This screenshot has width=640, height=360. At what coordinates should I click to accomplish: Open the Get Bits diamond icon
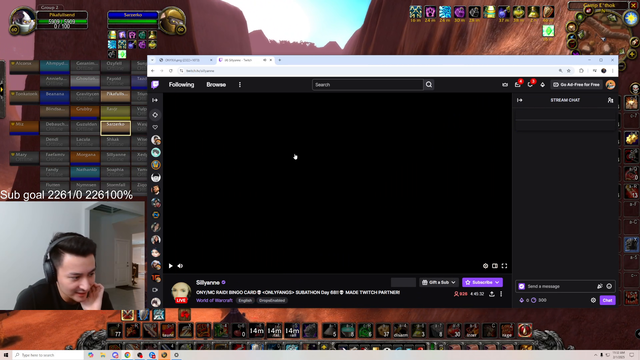pos(542,84)
